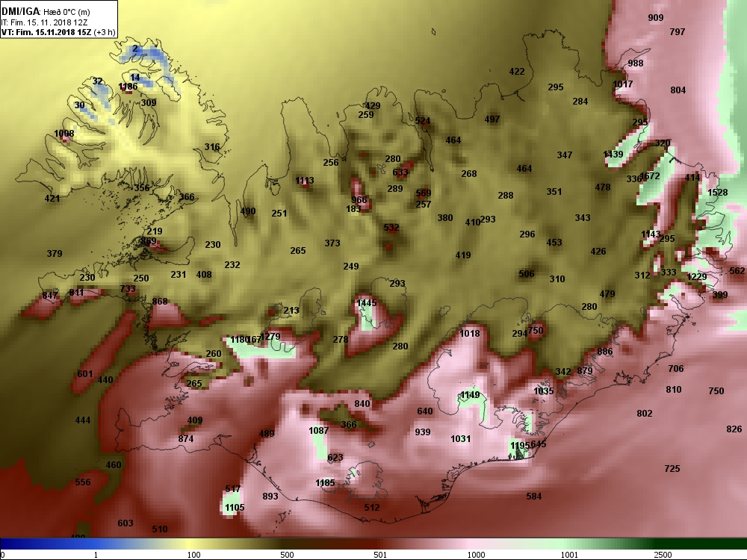Click the map value '797'
Viewport: 747px width, 560px height.
(677, 32)
